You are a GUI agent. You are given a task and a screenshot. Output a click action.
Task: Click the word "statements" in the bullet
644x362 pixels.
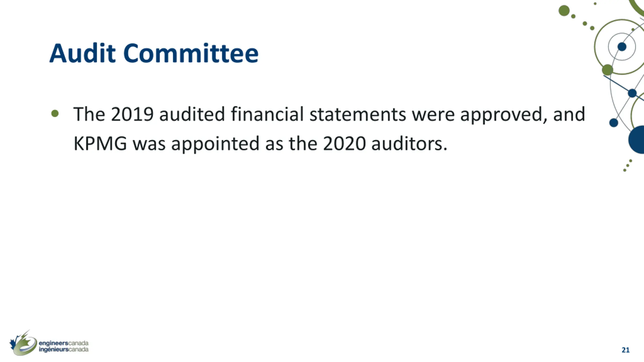coord(357,114)
